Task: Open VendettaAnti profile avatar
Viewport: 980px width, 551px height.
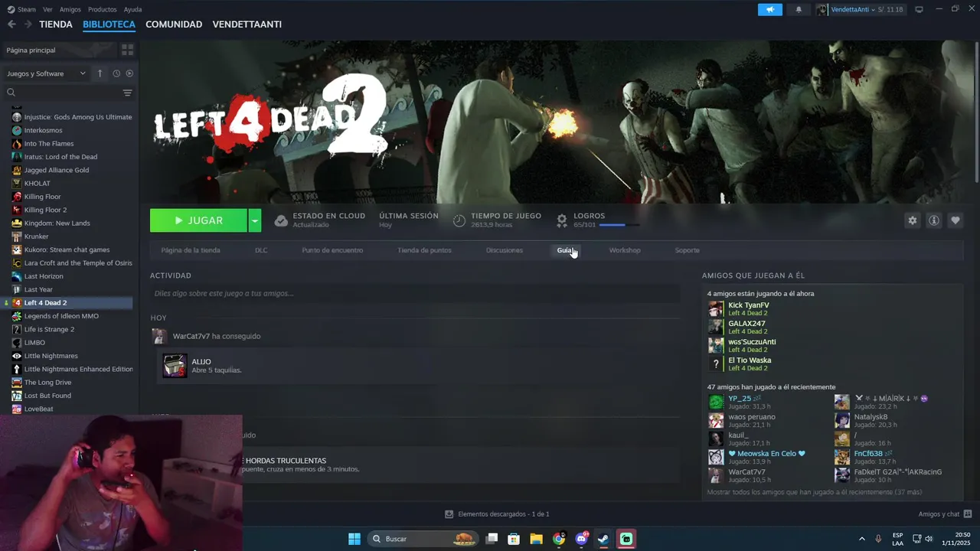Action: click(x=822, y=9)
